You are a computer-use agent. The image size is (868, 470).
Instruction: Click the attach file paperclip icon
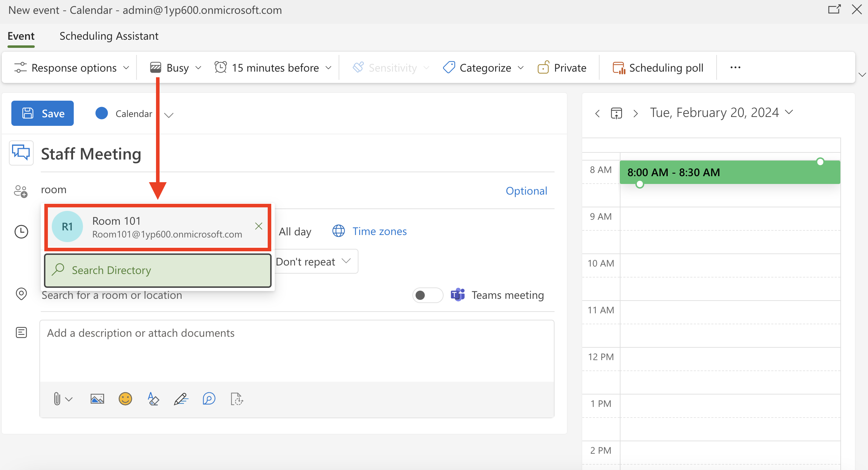(x=57, y=399)
